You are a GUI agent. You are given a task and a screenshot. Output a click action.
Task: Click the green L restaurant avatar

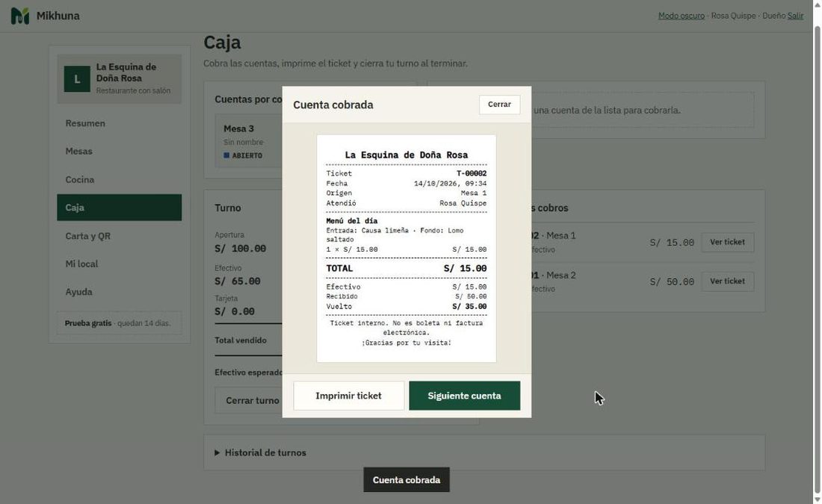(77, 79)
